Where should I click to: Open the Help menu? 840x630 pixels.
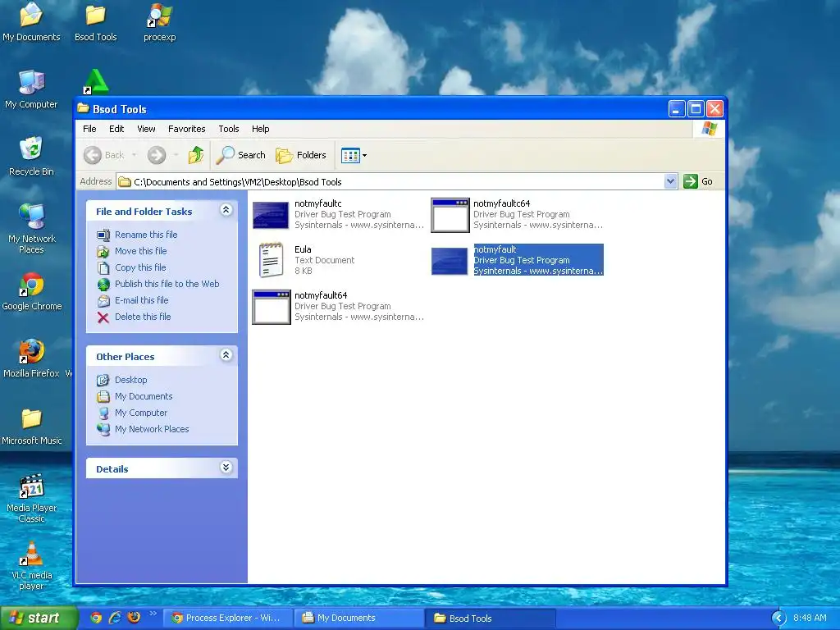[x=260, y=129]
